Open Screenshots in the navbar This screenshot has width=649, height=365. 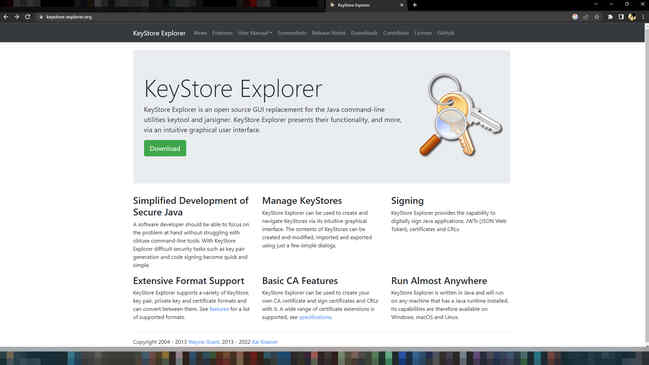click(x=292, y=33)
